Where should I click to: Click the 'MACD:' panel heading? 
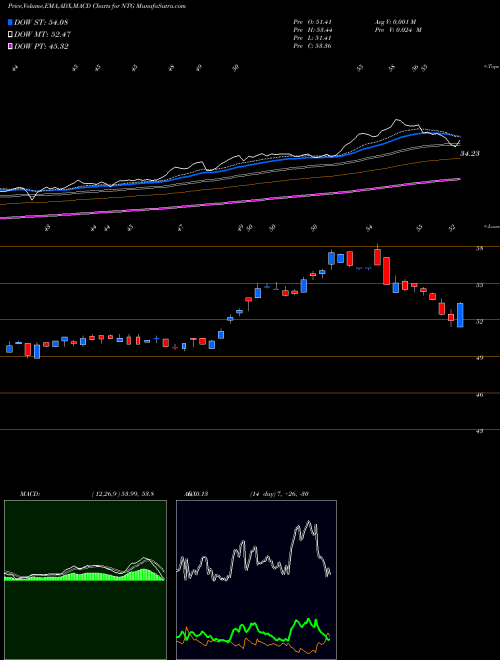[x=30, y=494]
